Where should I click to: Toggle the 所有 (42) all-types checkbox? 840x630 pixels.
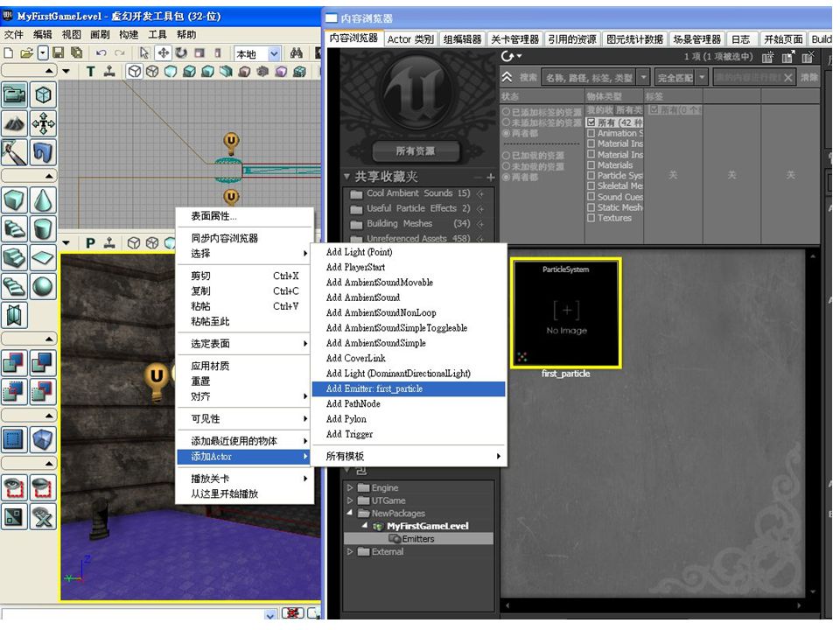(591, 122)
